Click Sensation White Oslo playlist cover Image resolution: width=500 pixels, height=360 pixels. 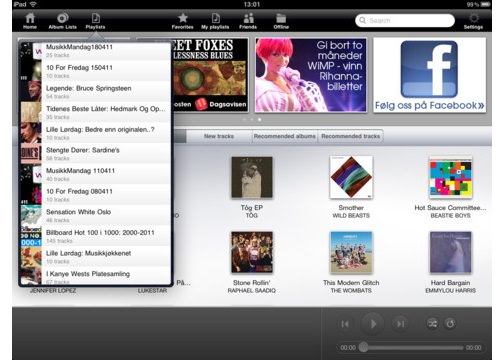coord(31,216)
